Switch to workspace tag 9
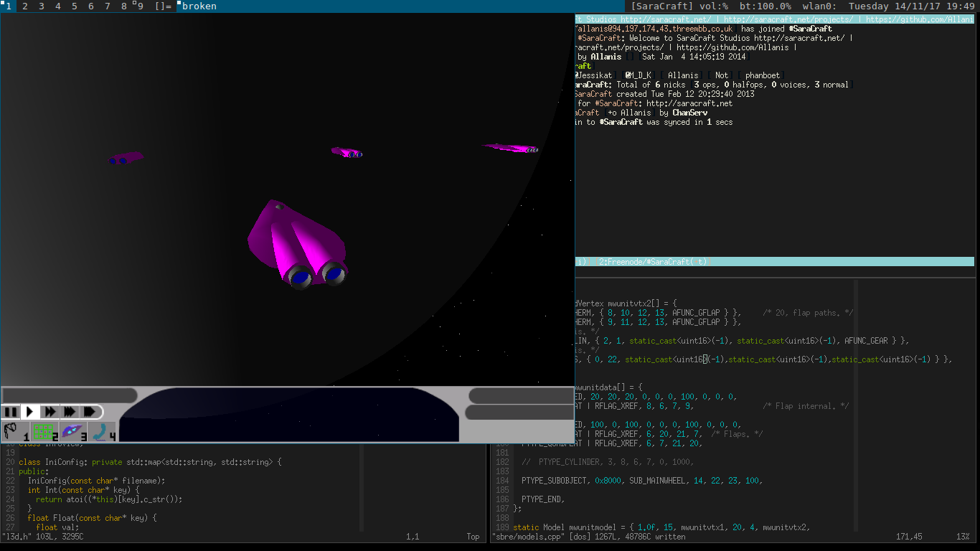The width and height of the screenshot is (980, 551). pyautogui.click(x=139, y=6)
